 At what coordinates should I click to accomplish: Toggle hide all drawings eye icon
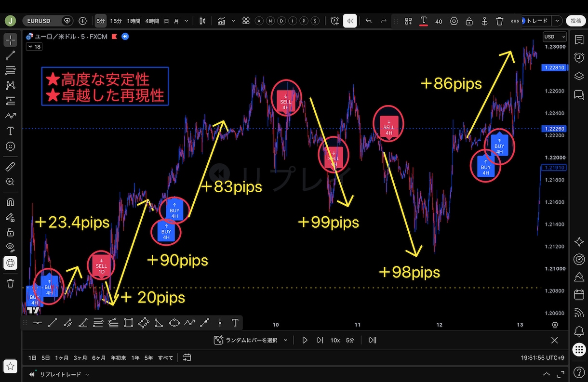pos(10,248)
